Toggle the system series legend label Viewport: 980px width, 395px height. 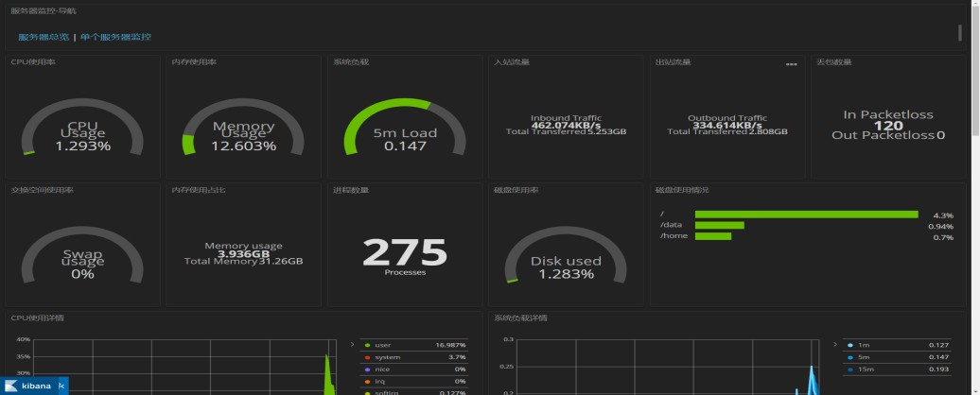click(x=388, y=357)
